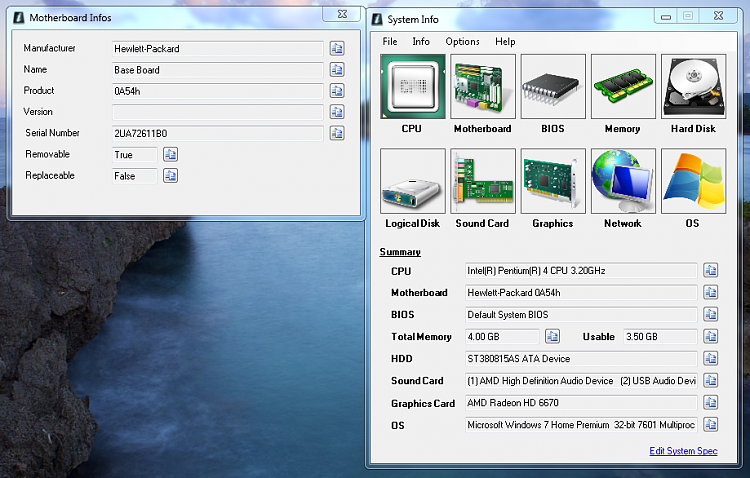Copy the Name value Base Board
Image resolution: width=750 pixels, height=478 pixels.
[337, 70]
